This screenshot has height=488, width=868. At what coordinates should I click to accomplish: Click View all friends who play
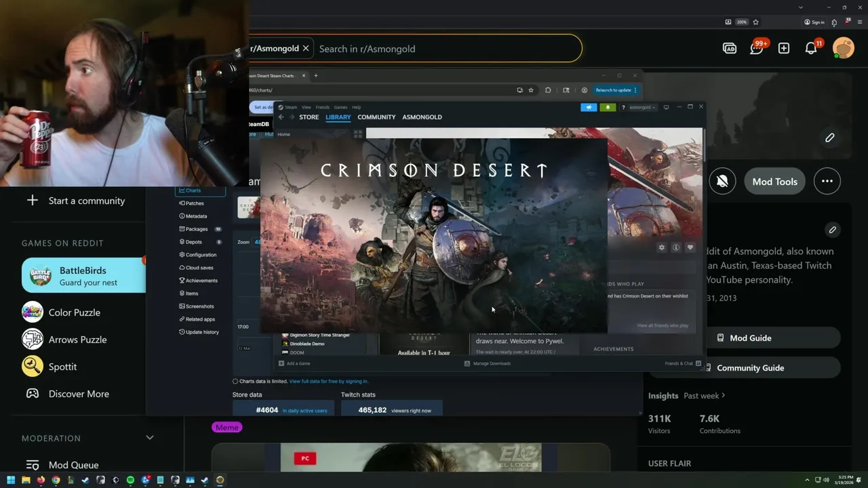tap(663, 325)
